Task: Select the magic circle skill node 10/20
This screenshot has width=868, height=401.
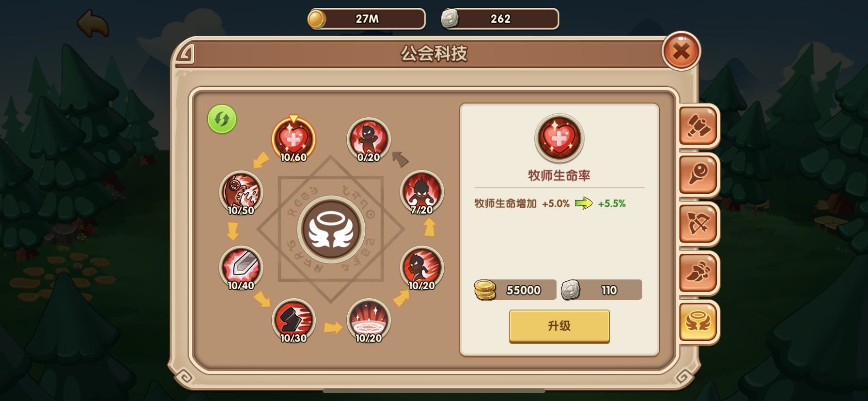Action: click(369, 321)
